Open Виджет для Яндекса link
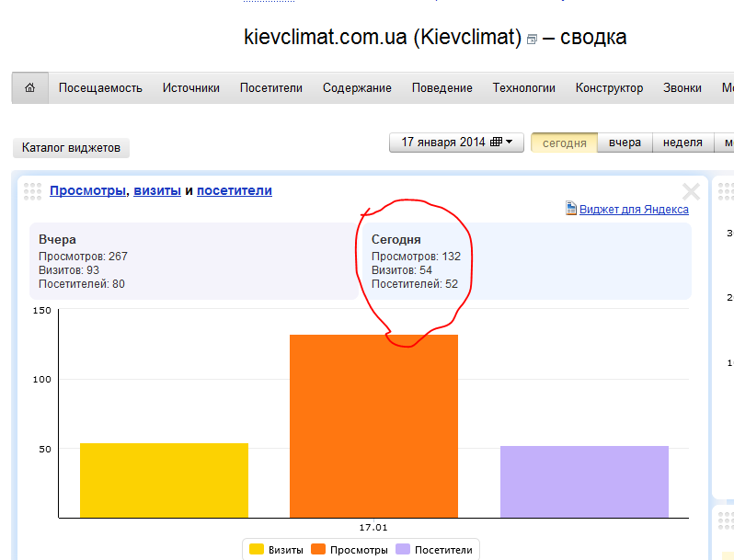The height and width of the screenshot is (560, 734). (634, 209)
